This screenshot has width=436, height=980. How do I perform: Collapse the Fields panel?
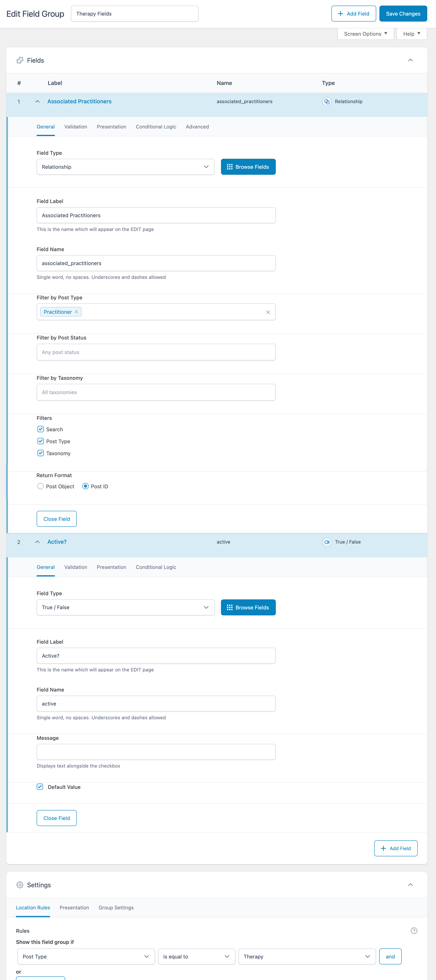(x=410, y=60)
